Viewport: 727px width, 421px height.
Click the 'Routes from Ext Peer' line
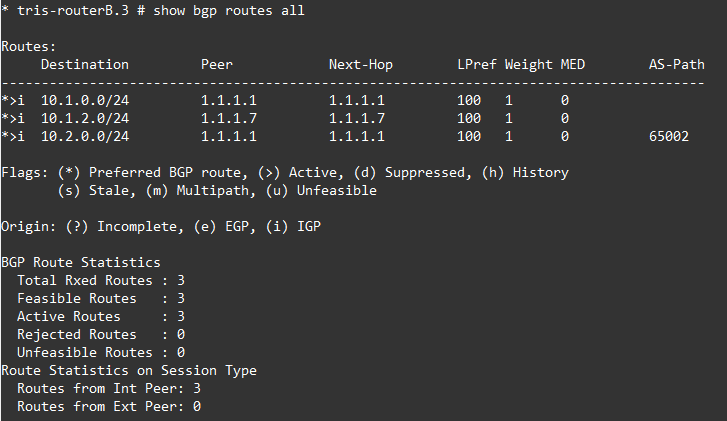click(x=109, y=407)
